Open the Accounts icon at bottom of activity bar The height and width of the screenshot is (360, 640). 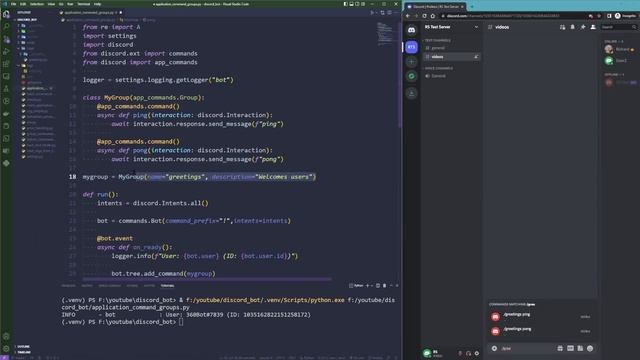tap(6, 336)
